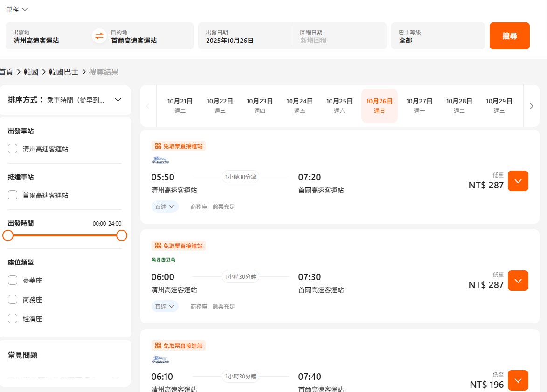Open the 單程 trip type dropdown
The image size is (547, 392).
[x=16, y=9]
